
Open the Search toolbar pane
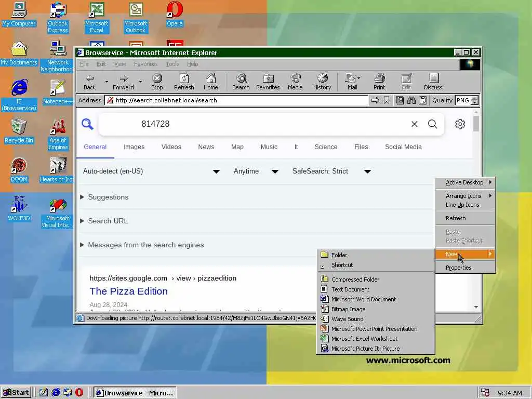[x=241, y=82]
